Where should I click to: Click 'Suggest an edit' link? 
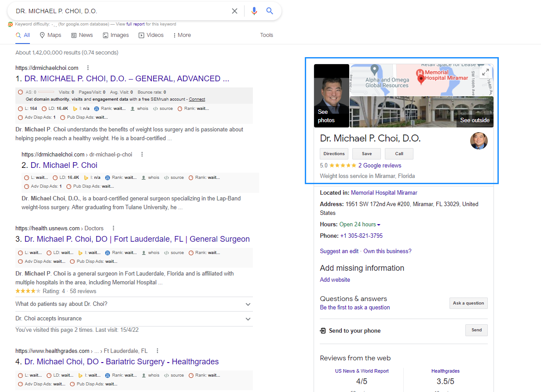tap(340, 251)
